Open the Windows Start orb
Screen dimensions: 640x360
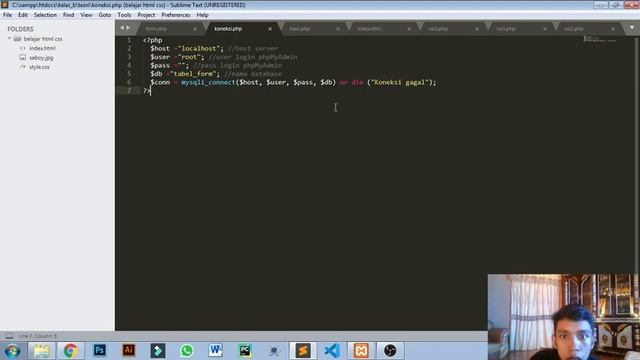[12, 351]
